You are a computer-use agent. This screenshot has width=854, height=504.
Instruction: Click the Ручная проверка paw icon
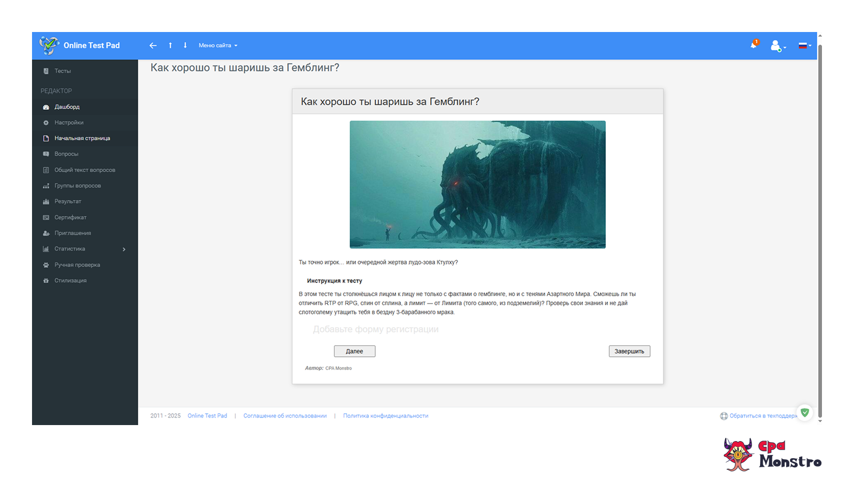[x=46, y=265]
